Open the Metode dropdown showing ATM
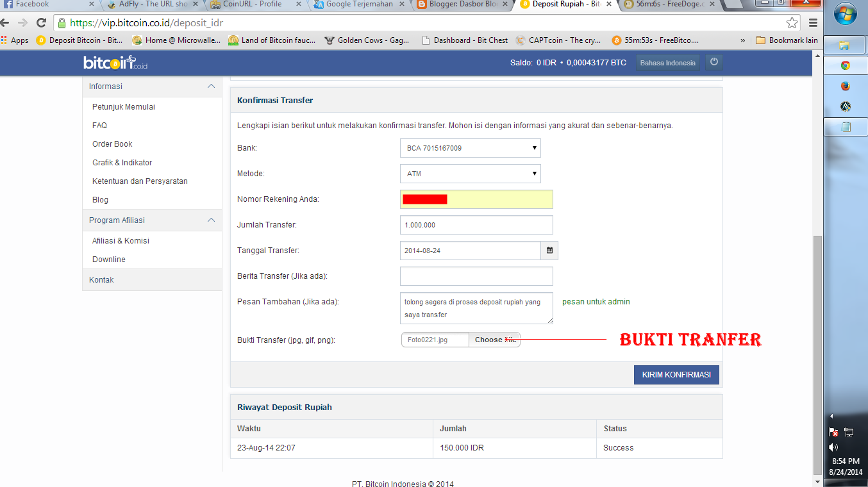 tap(471, 174)
